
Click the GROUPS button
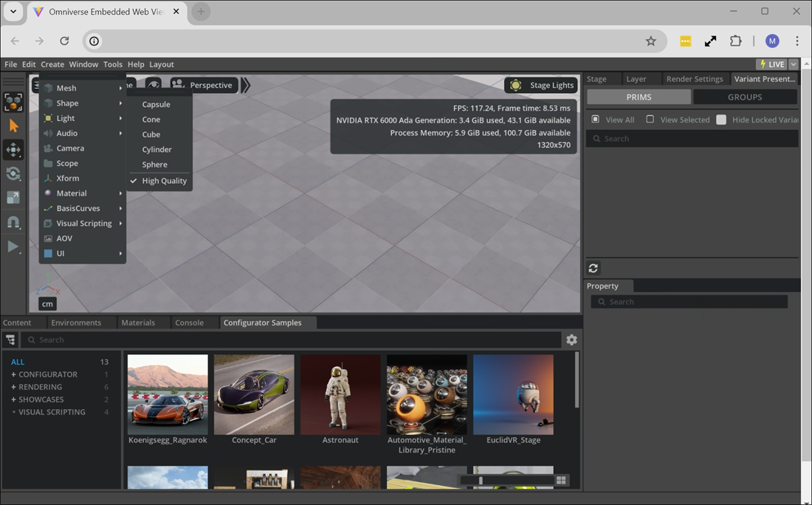[745, 97]
